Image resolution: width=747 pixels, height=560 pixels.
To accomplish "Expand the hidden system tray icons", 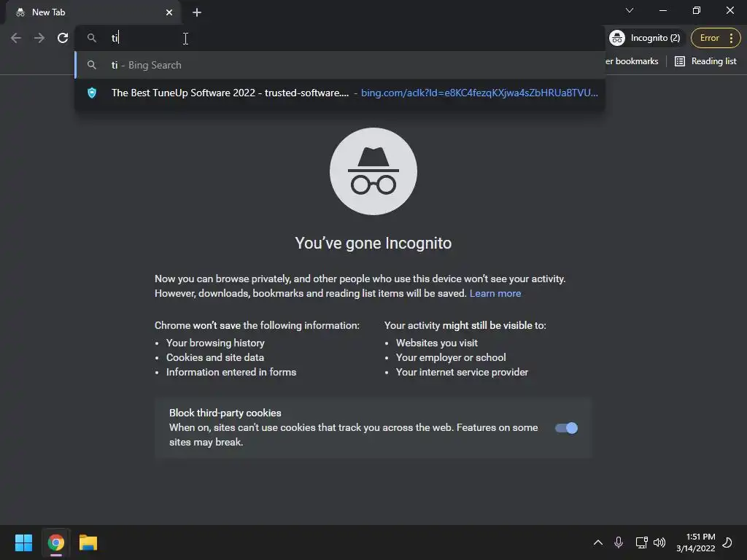I will coord(598,542).
